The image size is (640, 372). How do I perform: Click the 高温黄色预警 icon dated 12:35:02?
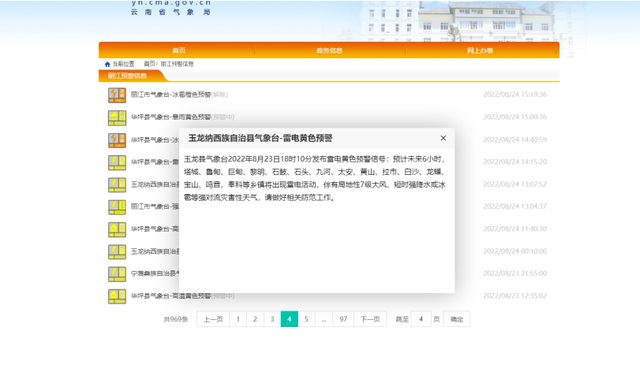(117, 296)
